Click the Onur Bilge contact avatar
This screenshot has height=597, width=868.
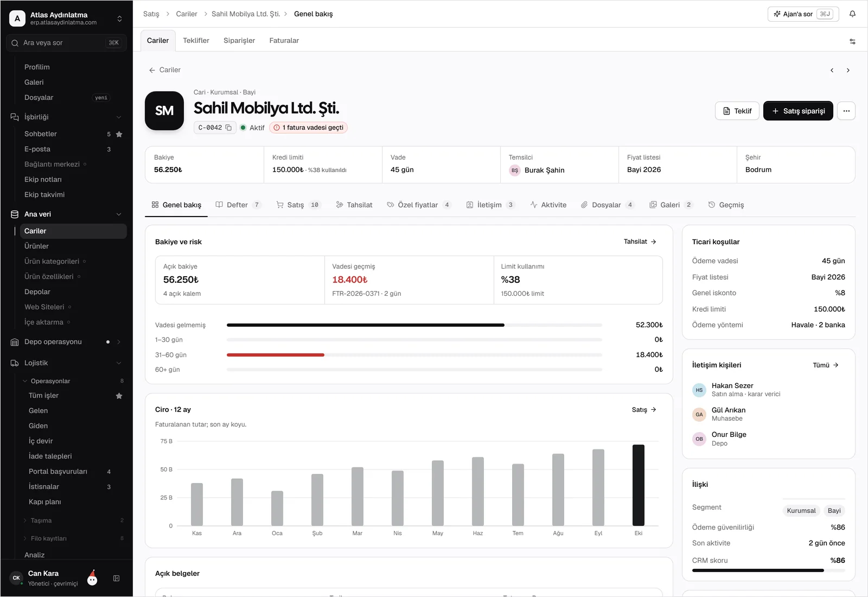699,439
